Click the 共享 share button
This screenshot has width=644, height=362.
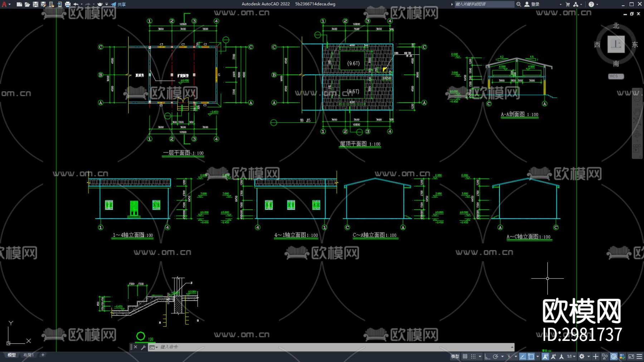(x=118, y=4)
